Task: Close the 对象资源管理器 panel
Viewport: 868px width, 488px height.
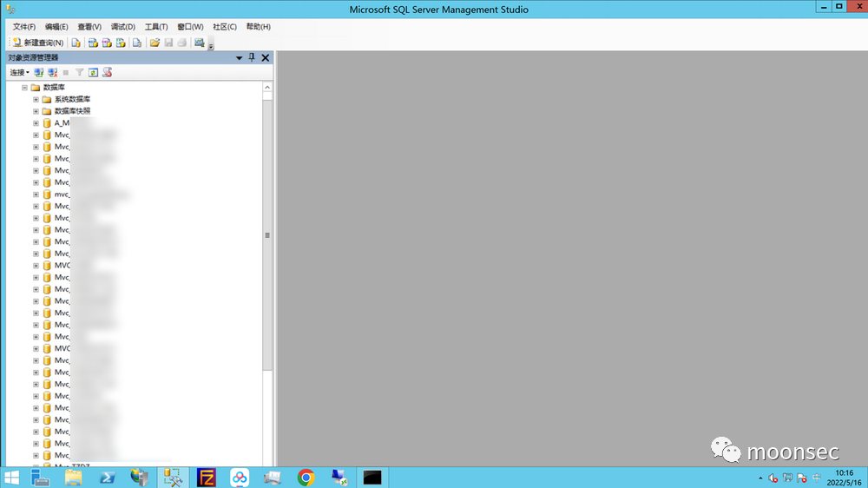Action: pos(266,57)
